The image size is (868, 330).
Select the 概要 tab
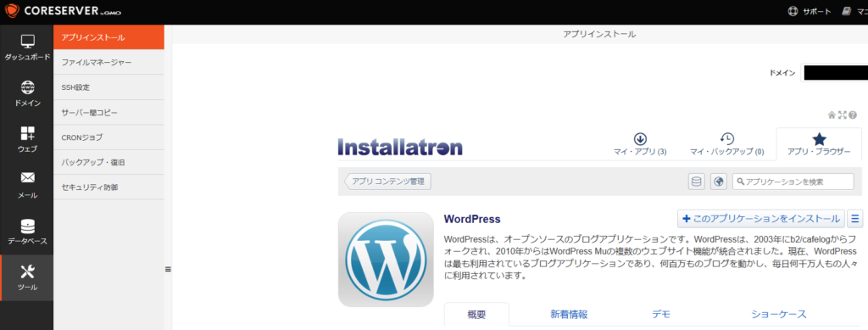coord(476,315)
